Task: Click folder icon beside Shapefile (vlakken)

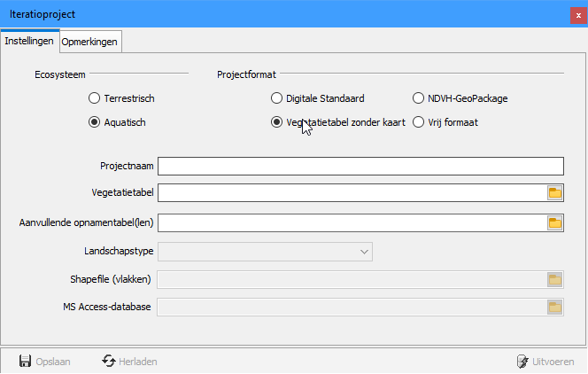Action: pyautogui.click(x=554, y=279)
